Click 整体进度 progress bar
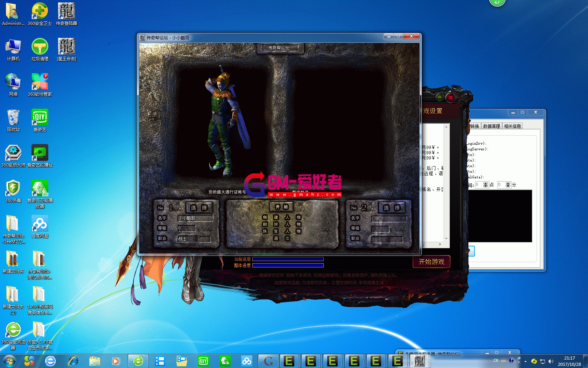The image size is (588, 368). tap(288, 266)
